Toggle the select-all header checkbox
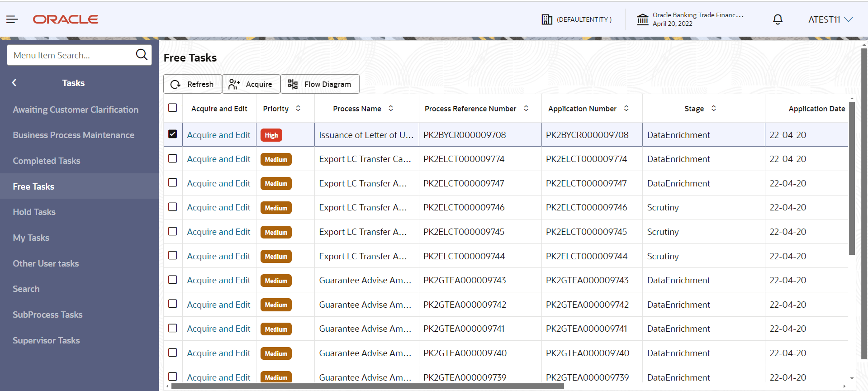Screen dimensions: 868x391 pos(172,108)
